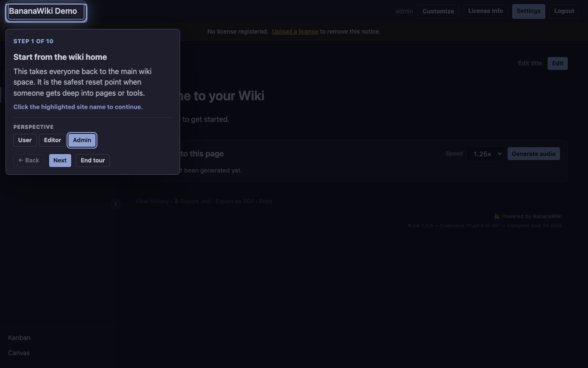Click the Edit page button

click(558, 63)
